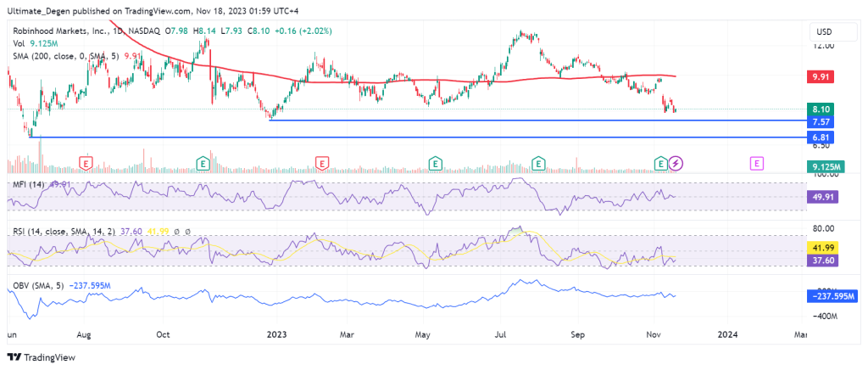Click the 6.50 price axis label
868x370 pixels.
click(x=820, y=146)
